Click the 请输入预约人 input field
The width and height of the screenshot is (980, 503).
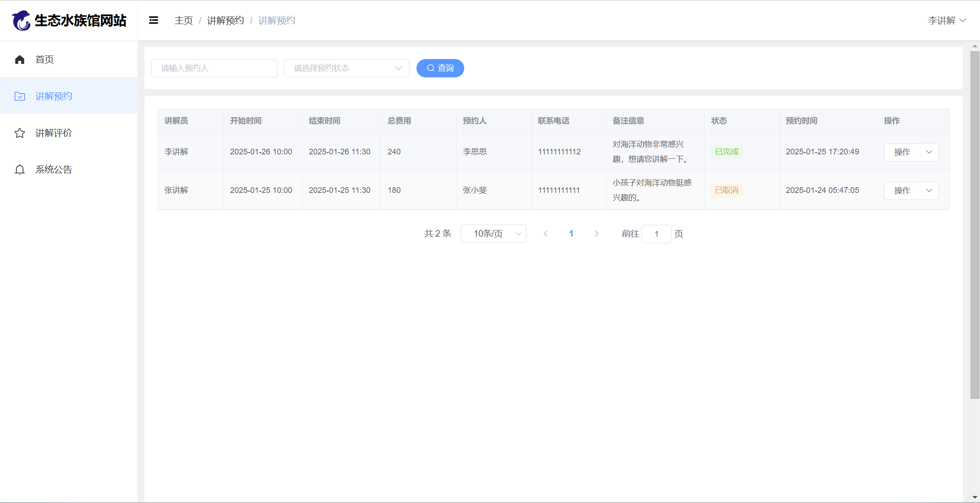pyautogui.click(x=214, y=68)
